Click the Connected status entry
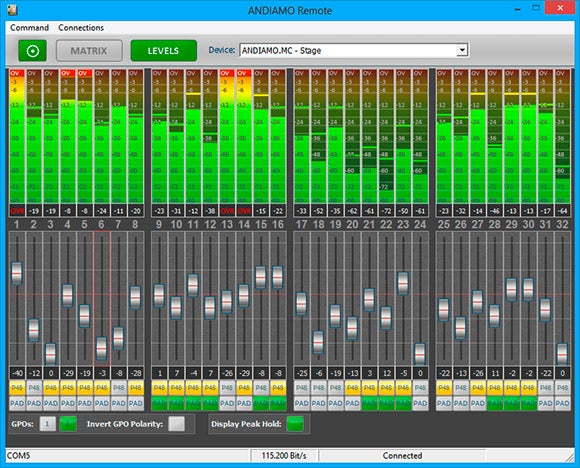580x468 pixels. pos(402,455)
